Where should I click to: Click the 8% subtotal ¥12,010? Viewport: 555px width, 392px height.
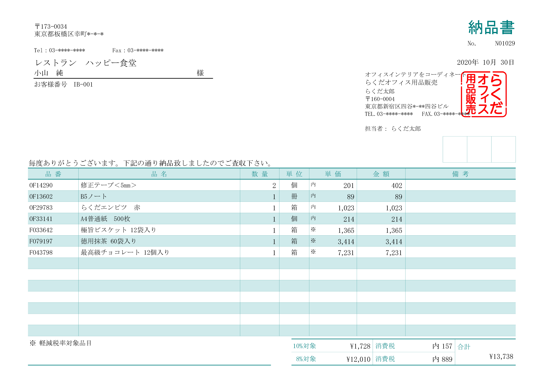pos(358,360)
